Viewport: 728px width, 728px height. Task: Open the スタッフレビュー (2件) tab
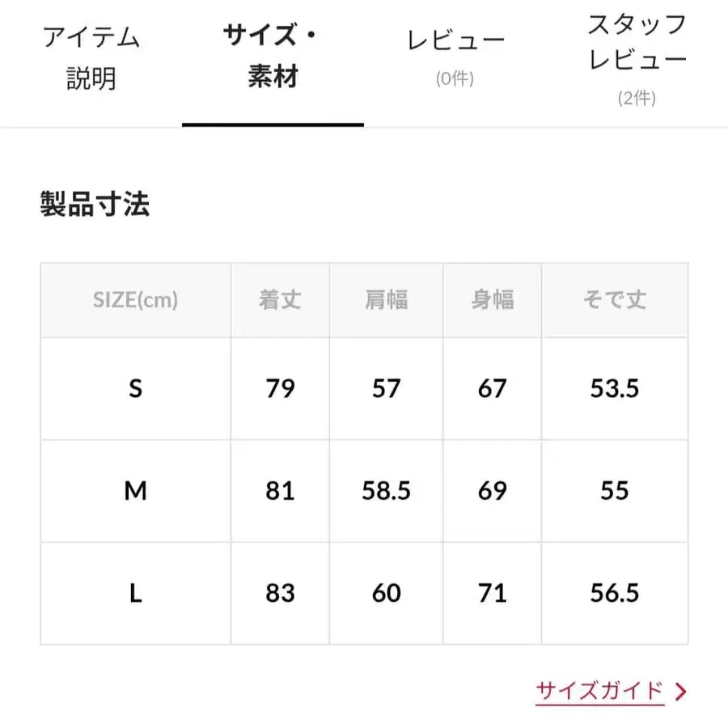click(x=637, y=58)
